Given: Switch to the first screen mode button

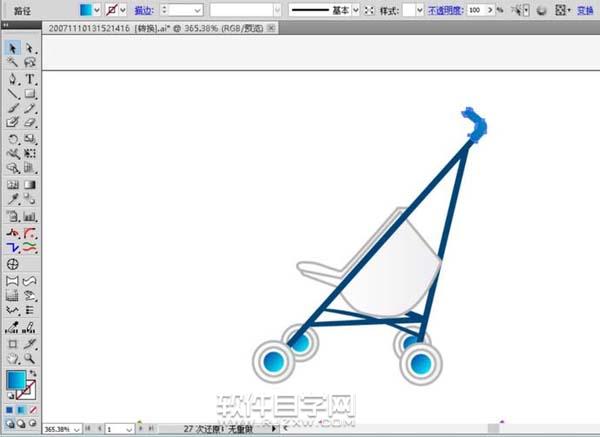Looking at the screenshot, I should tap(10, 424).
